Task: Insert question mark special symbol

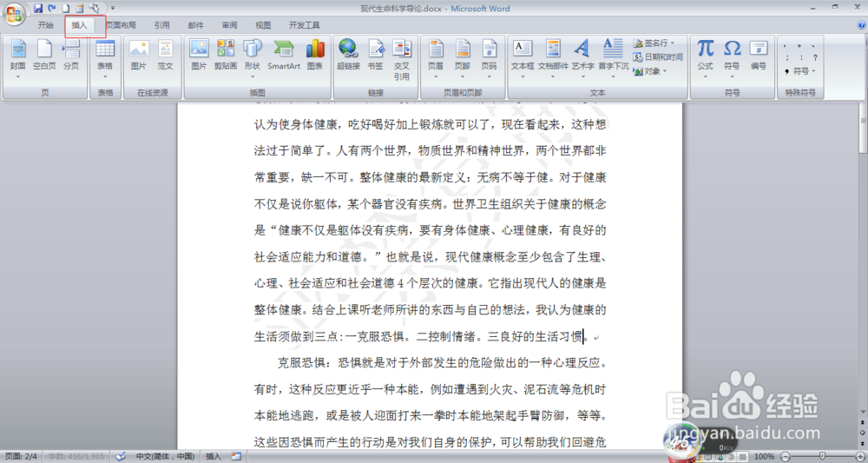Action: click(815, 57)
